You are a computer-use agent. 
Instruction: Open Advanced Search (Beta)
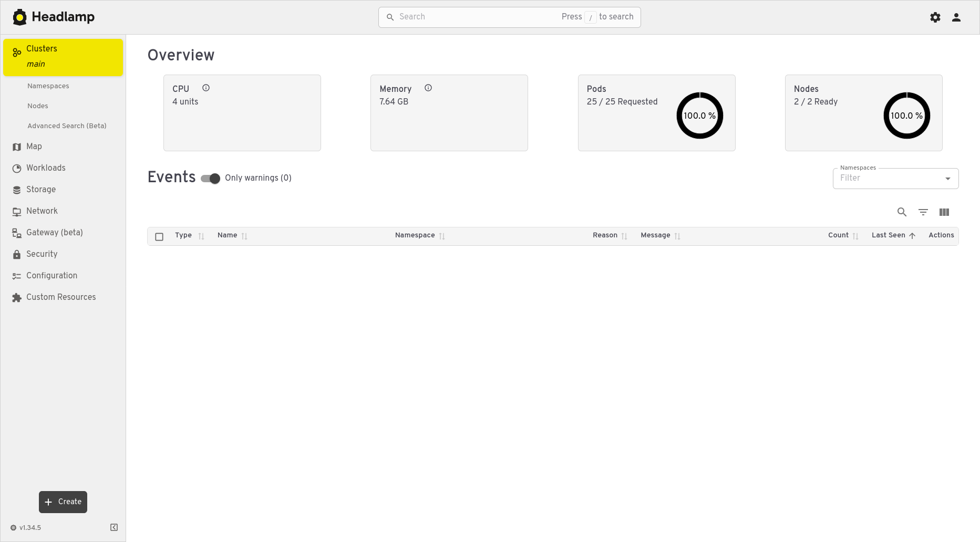[67, 126]
